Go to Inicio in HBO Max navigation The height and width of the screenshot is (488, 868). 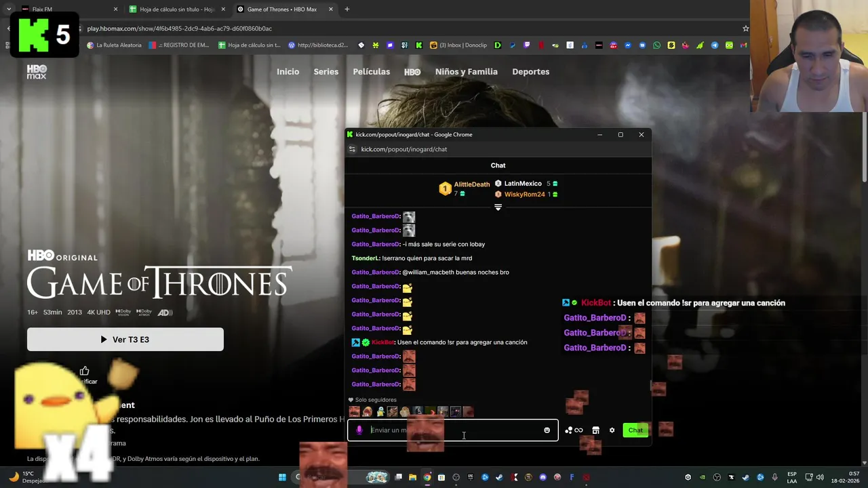288,72
